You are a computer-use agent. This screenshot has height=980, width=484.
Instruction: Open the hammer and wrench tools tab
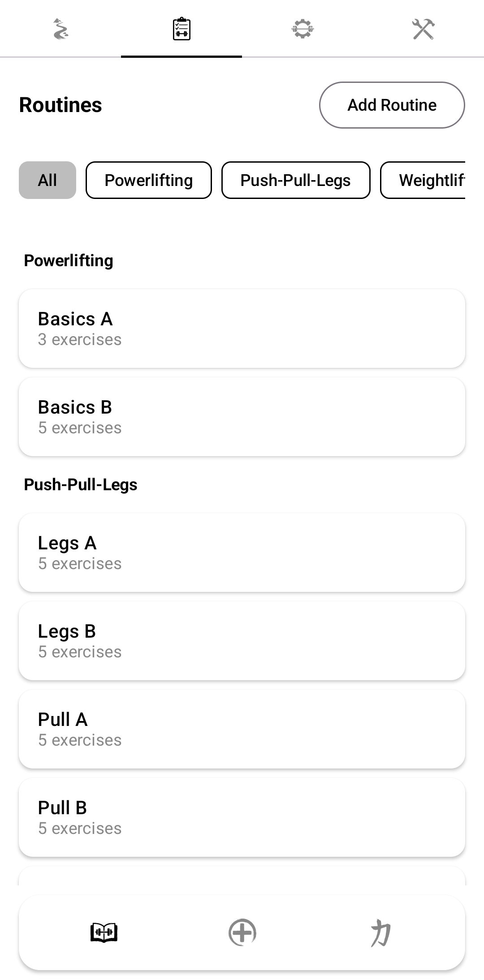(x=423, y=29)
